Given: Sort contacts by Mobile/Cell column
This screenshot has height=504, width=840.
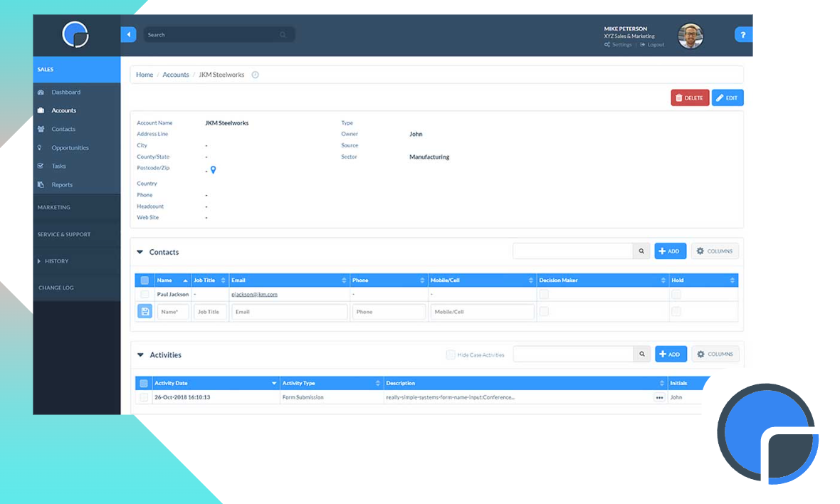Looking at the screenshot, I should (482, 280).
